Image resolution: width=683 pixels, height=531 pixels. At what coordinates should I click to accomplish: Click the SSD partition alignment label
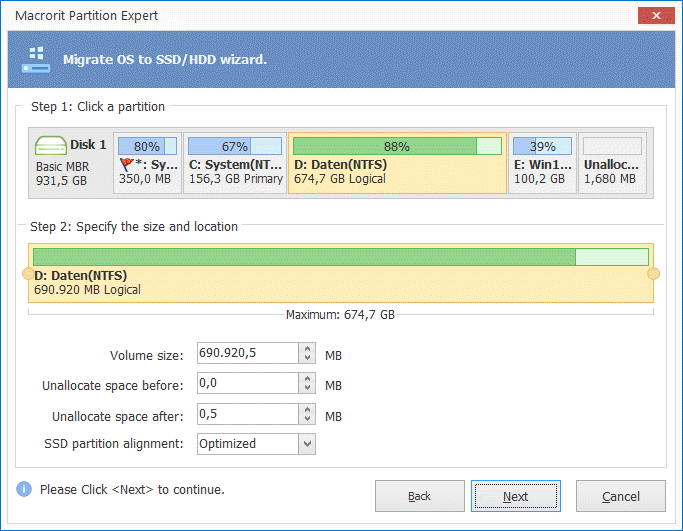tap(114, 443)
